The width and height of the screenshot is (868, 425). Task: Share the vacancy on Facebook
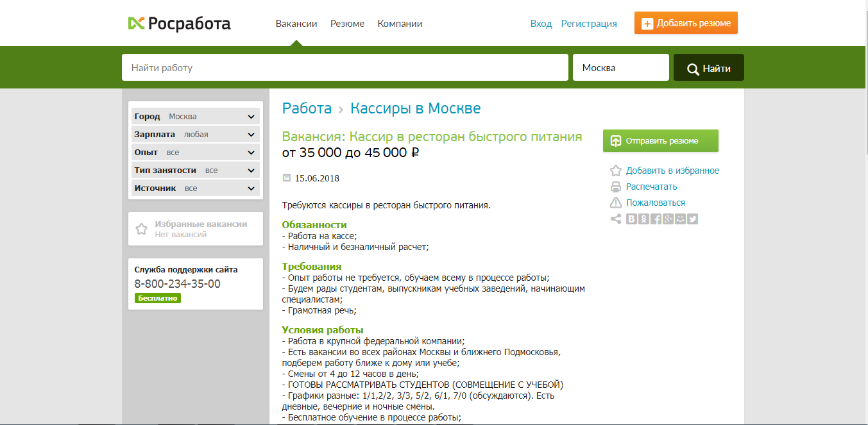[x=656, y=219]
